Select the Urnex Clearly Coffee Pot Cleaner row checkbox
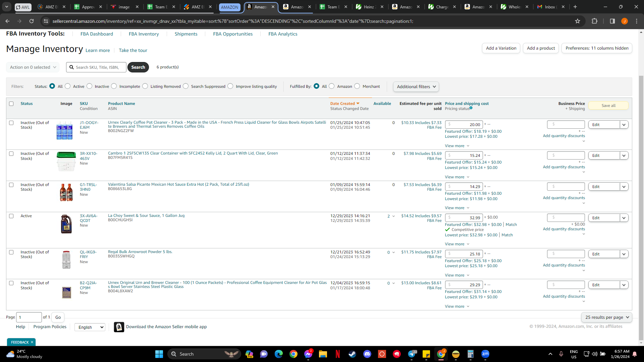Viewport: 644px width, 362px height. pyautogui.click(x=11, y=123)
